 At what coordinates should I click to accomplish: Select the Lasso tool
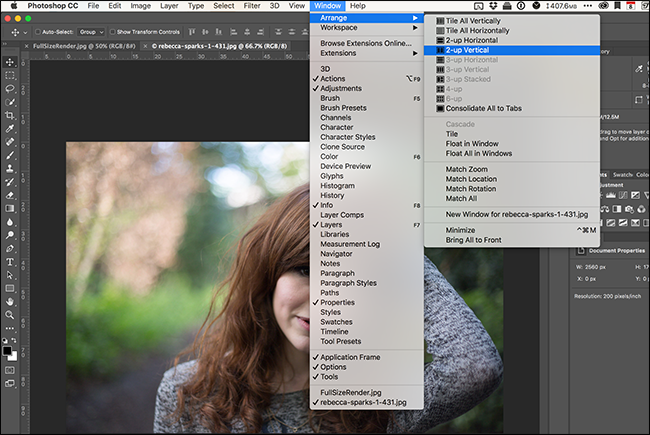pyautogui.click(x=10, y=89)
